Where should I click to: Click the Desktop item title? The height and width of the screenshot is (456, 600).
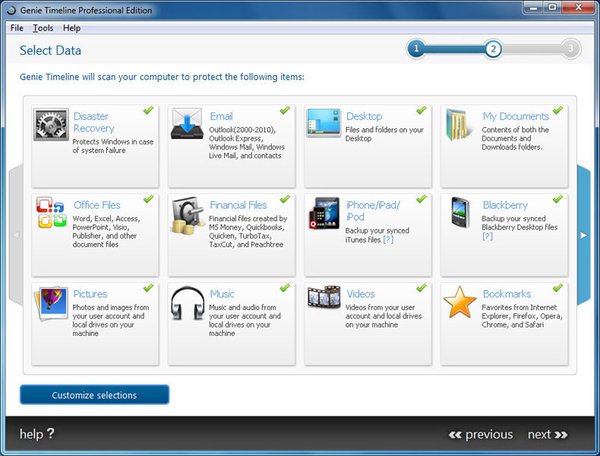click(x=364, y=116)
